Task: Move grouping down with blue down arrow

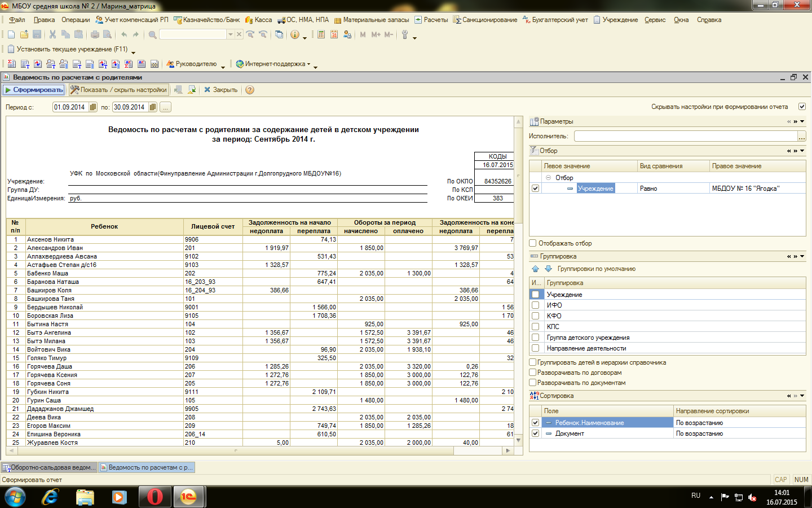Action: click(x=548, y=269)
